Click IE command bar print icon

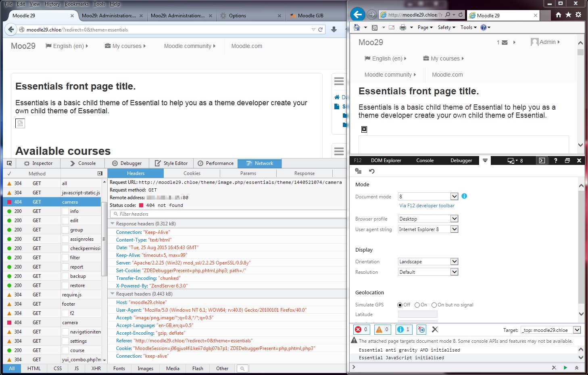[x=402, y=27]
